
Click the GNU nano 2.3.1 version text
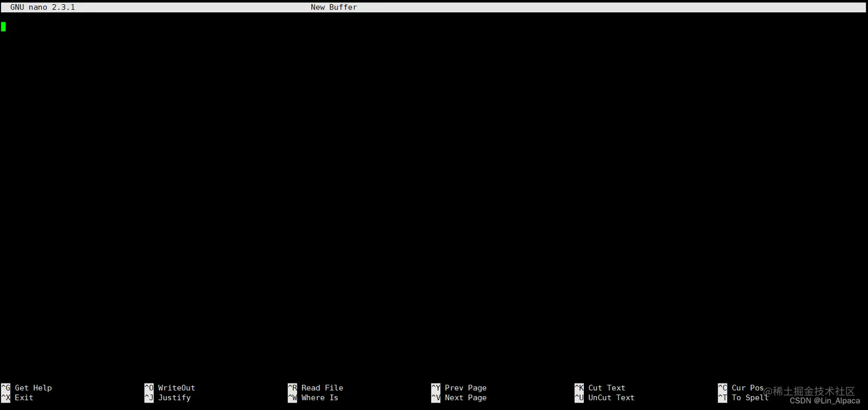(42, 7)
